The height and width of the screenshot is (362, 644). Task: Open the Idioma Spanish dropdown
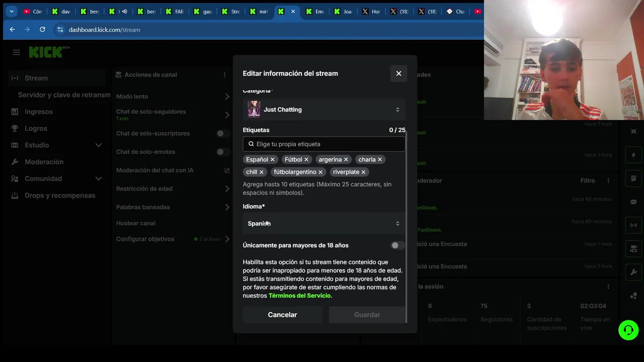324,224
